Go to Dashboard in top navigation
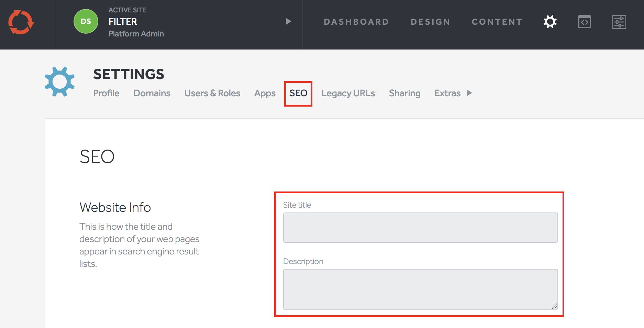 coord(356,22)
